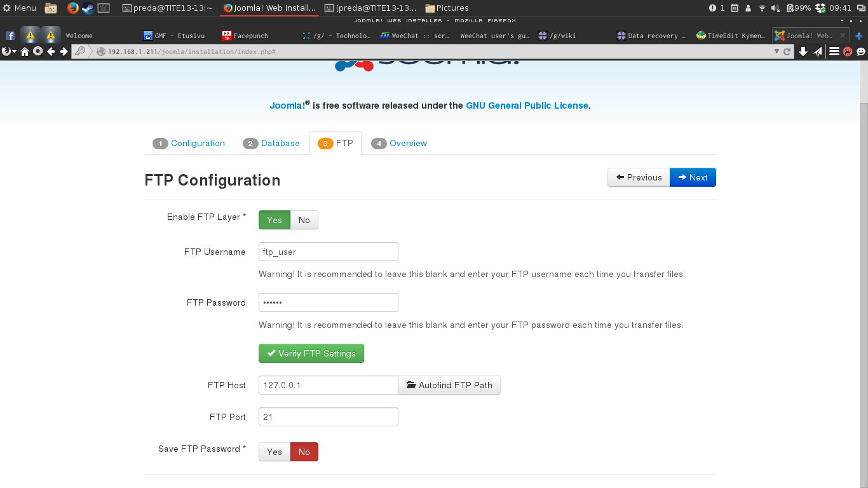Image resolution: width=868 pixels, height=488 pixels.
Task: Open the notification indicator showing 1
Action: click(717, 8)
